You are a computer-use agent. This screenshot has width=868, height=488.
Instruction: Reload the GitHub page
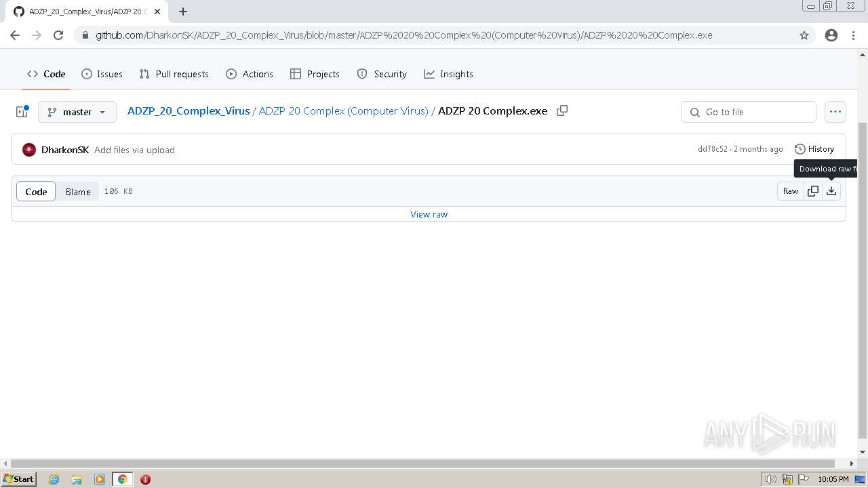(58, 35)
